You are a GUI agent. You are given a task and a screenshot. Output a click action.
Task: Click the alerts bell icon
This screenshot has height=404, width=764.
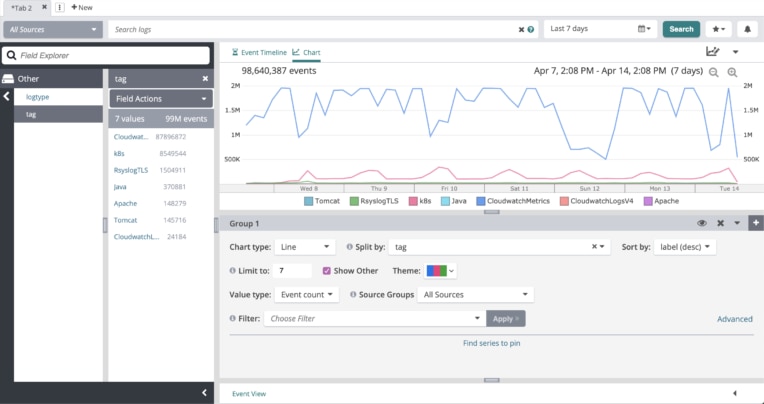pyautogui.click(x=747, y=29)
